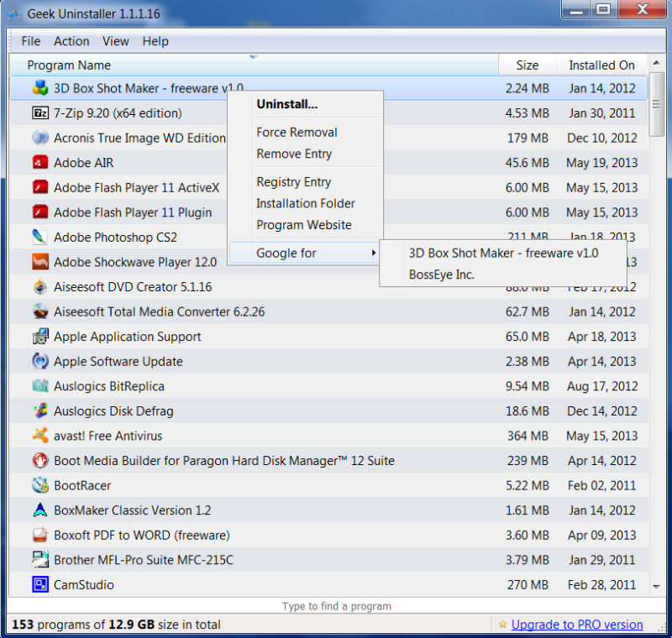This screenshot has height=638, width=672.
Task: Click the Boot Media Builder Paragon icon
Action: (40, 461)
